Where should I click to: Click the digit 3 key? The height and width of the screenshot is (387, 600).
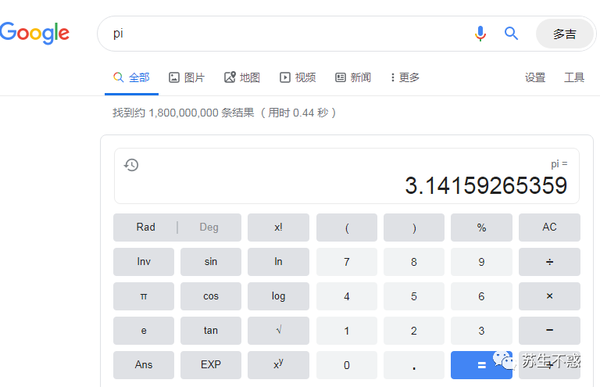tap(481, 331)
